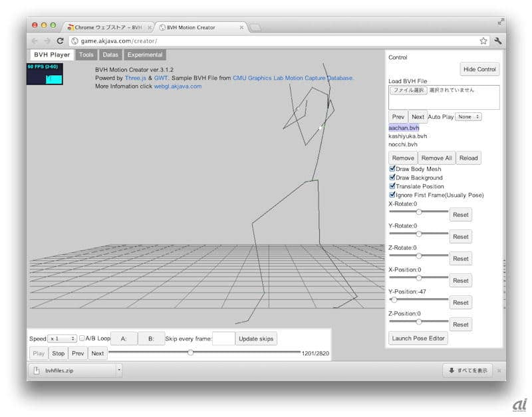The image size is (532, 417).
Task: Click the file select button
Action: [x=408, y=90]
